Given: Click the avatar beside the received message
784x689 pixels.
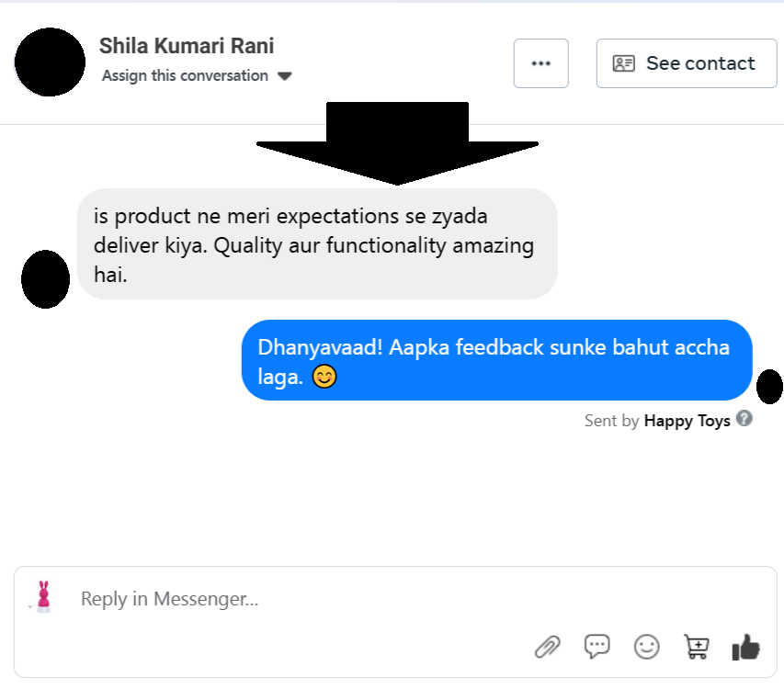Looking at the screenshot, I should tap(45, 279).
